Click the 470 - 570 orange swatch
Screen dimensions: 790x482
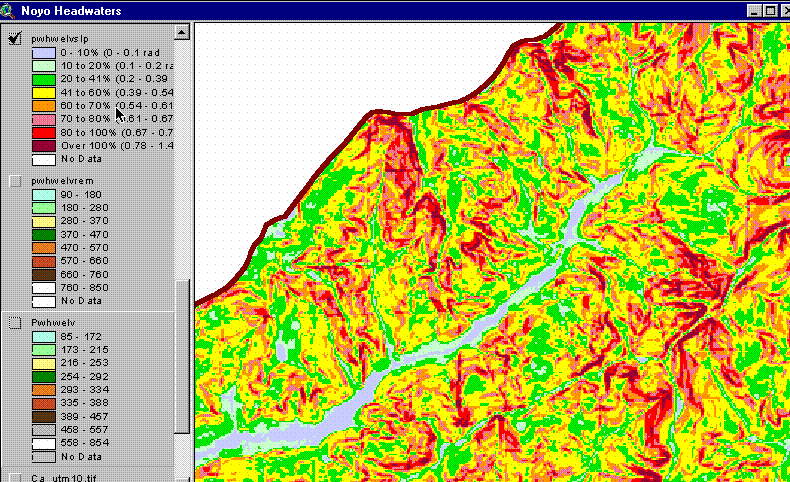pyautogui.click(x=44, y=248)
